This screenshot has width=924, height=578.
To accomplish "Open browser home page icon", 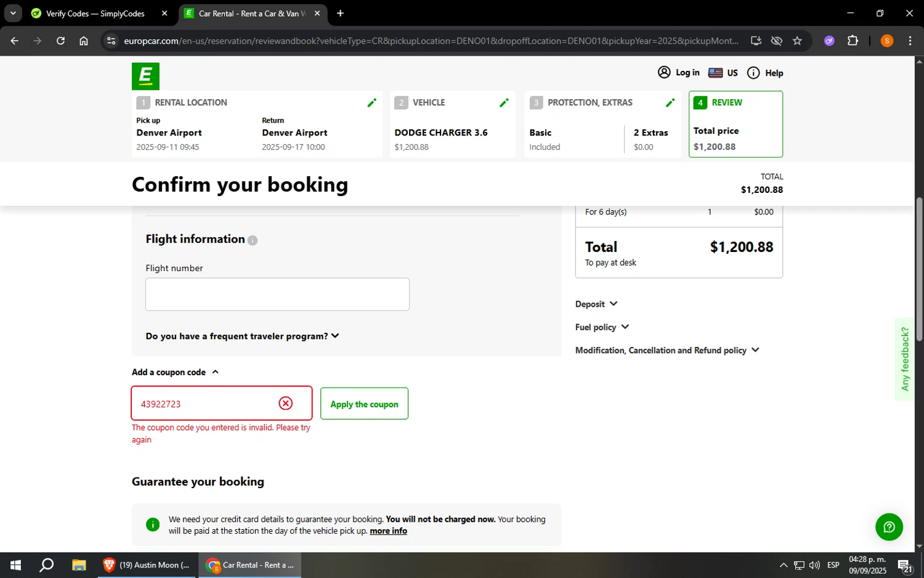I will 84,41.
